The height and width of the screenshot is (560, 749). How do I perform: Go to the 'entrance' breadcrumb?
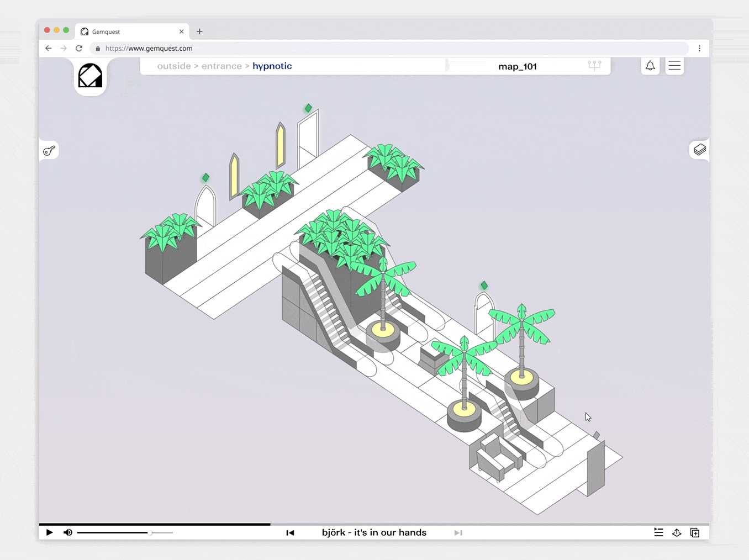pos(221,66)
